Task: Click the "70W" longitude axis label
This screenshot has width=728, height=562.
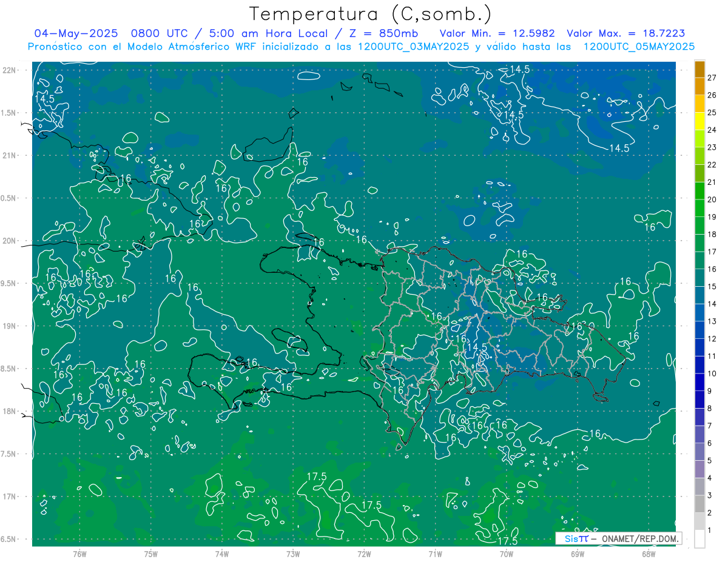Action: point(507,554)
